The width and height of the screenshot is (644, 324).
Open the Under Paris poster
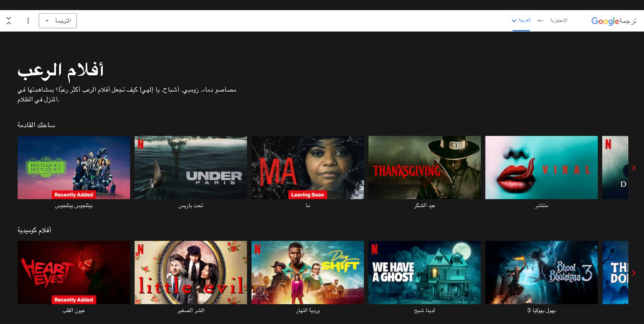click(191, 167)
